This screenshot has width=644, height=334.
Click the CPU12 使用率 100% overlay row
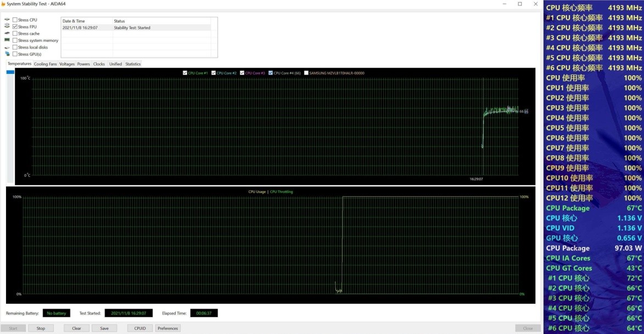[593, 198]
